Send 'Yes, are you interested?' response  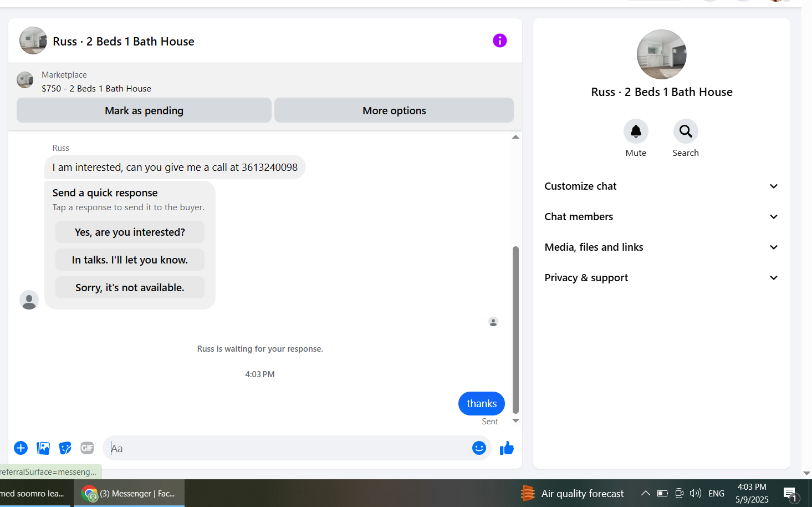130,232
